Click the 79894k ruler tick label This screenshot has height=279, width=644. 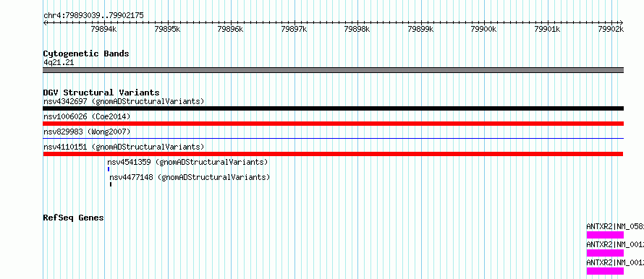click(104, 29)
